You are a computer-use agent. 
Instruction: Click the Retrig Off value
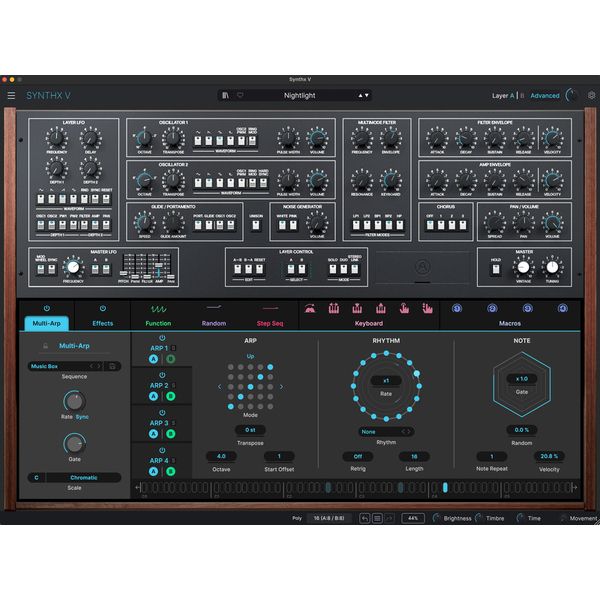[358, 456]
